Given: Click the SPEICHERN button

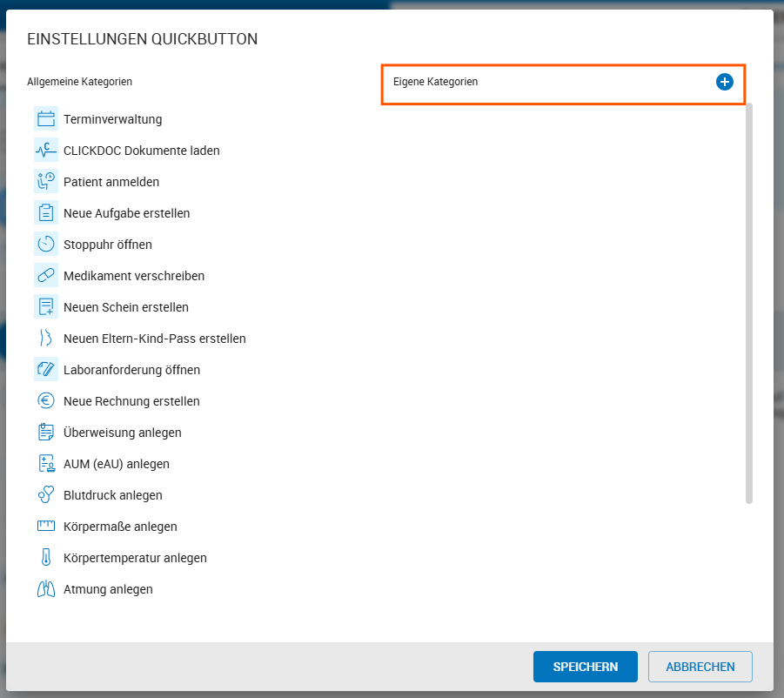Looking at the screenshot, I should point(585,667).
